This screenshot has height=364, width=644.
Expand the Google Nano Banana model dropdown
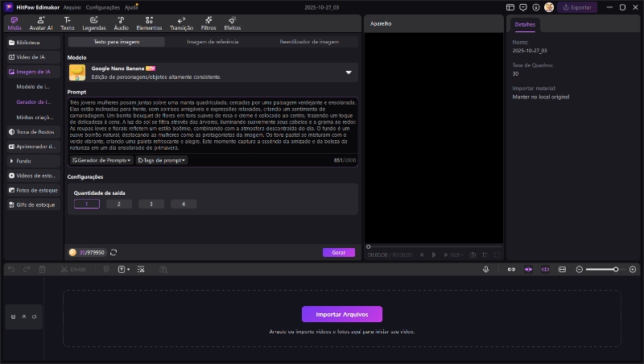[x=349, y=72]
